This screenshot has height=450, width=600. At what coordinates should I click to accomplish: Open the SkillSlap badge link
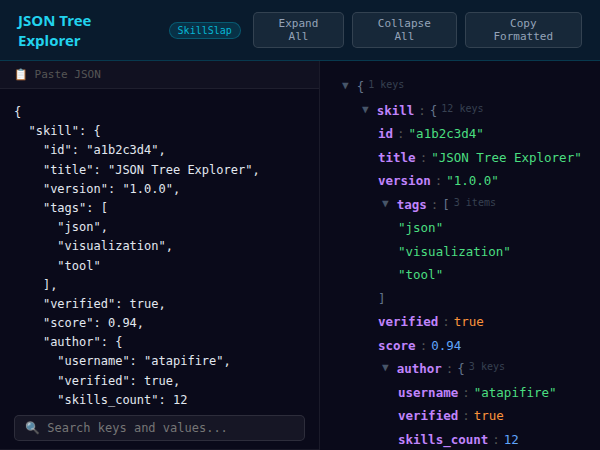click(205, 30)
